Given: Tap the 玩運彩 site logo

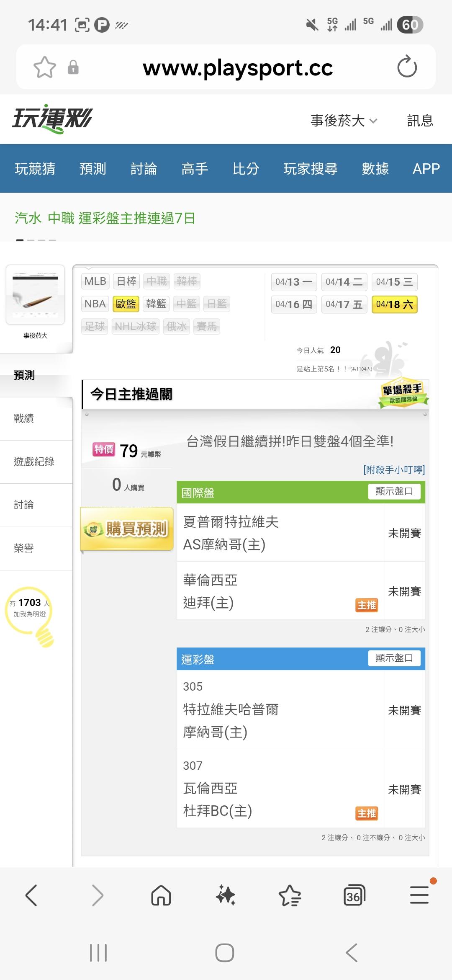Looking at the screenshot, I should click(x=52, y=119).
